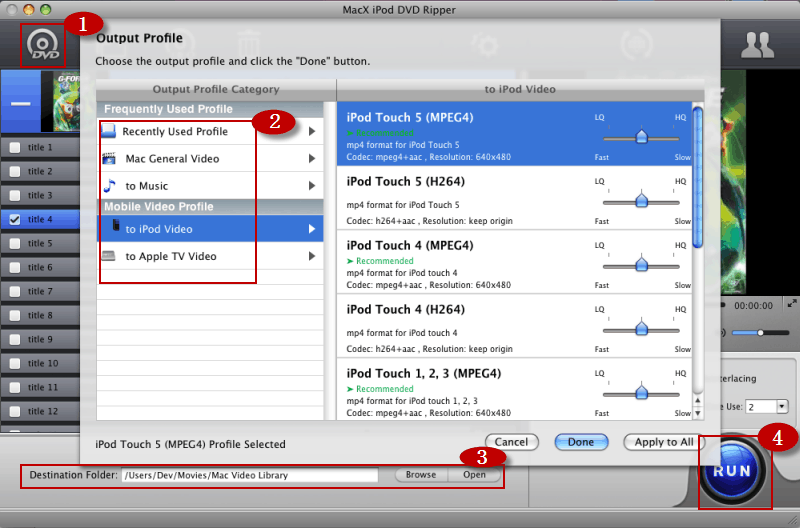Choose to Apple TV Video category

pyautogui.click(x=210, y=256)
